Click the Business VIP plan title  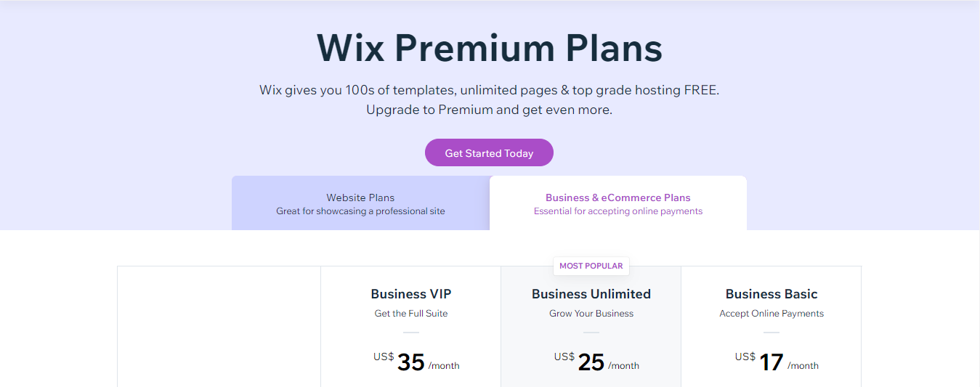click(410, 294)
